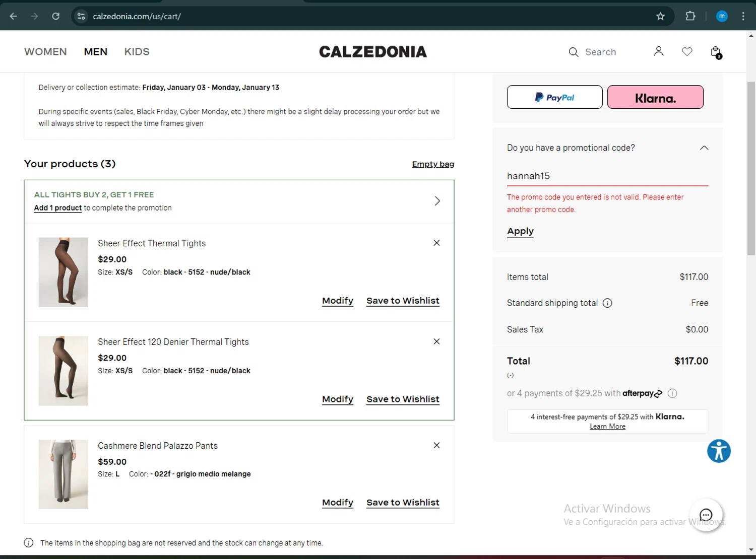The width and height of the screenshot is (756, 559).
Task: Open 120 Denier Thermal Tights thumbnail
Action: 64,371
